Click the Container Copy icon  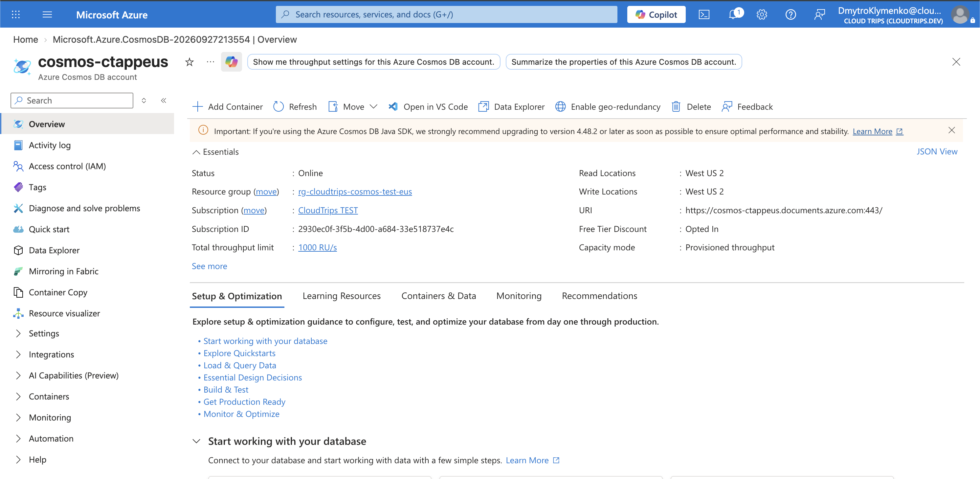(x=18, y=292)
